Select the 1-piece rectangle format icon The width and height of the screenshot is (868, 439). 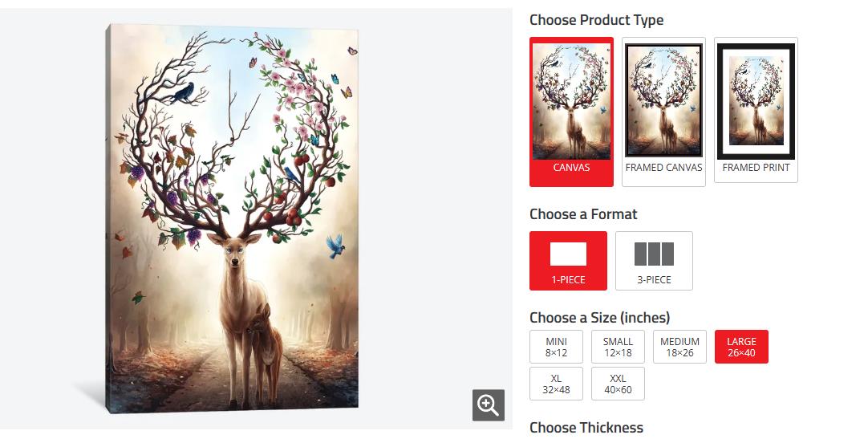(x=568, y=254)
